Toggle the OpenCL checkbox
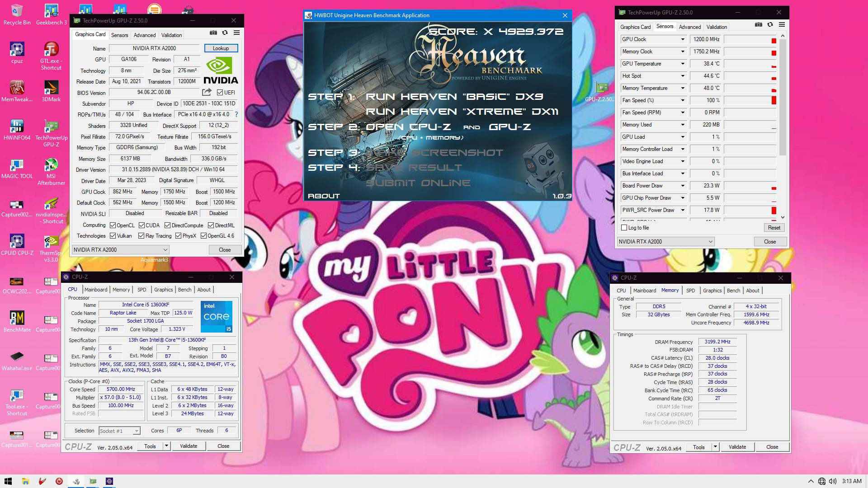868x488 pixels. coord(113,225)
